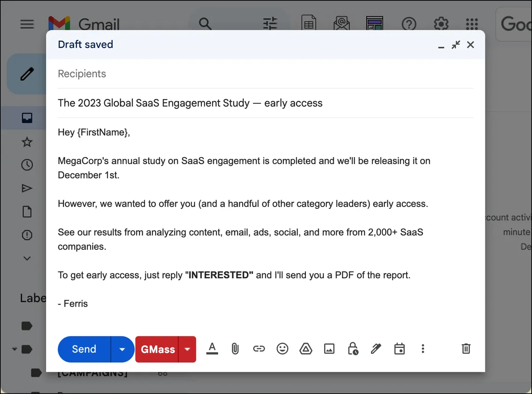Click the Gmail logo

[x=84, y=24]
